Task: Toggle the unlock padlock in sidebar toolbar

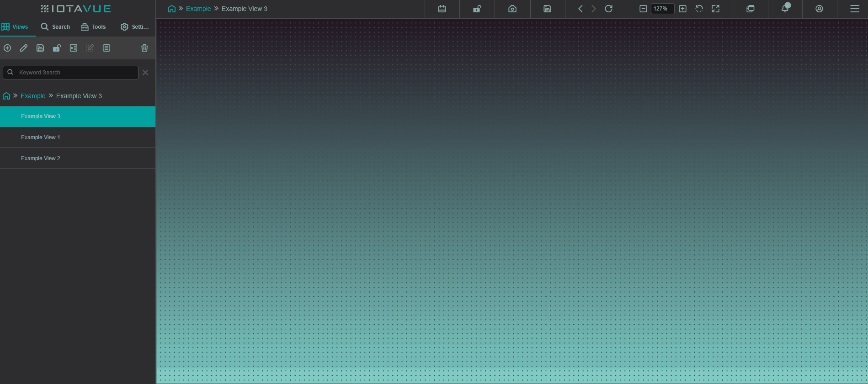Action: pos(57,48)
